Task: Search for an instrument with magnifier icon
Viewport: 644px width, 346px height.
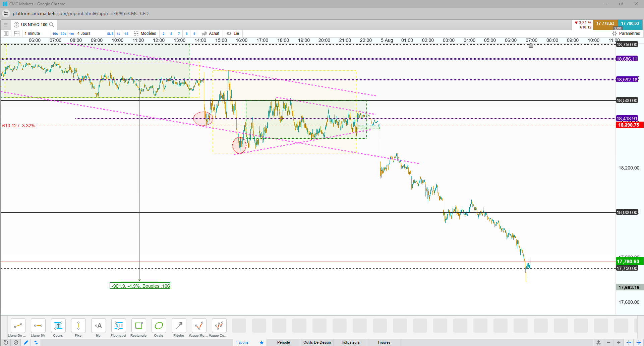Action: pos(52,25)
